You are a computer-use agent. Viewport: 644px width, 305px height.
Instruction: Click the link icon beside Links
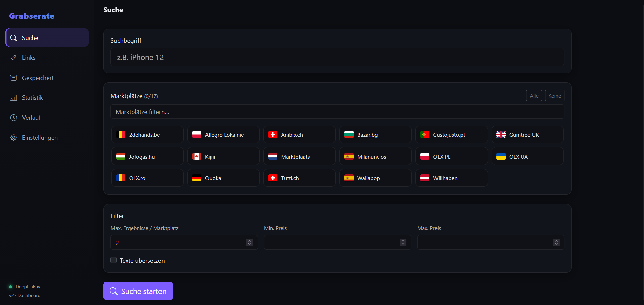click(14, 58)
